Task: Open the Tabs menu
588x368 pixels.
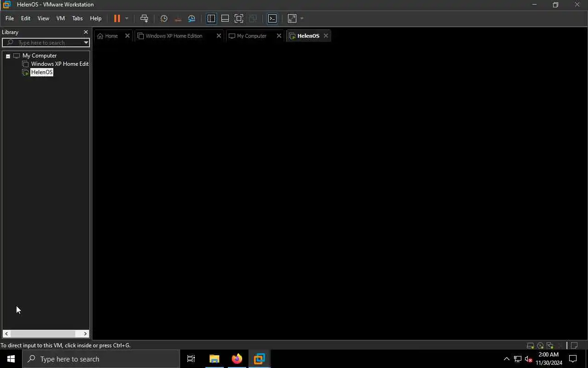Action: [x=77, y=18]
